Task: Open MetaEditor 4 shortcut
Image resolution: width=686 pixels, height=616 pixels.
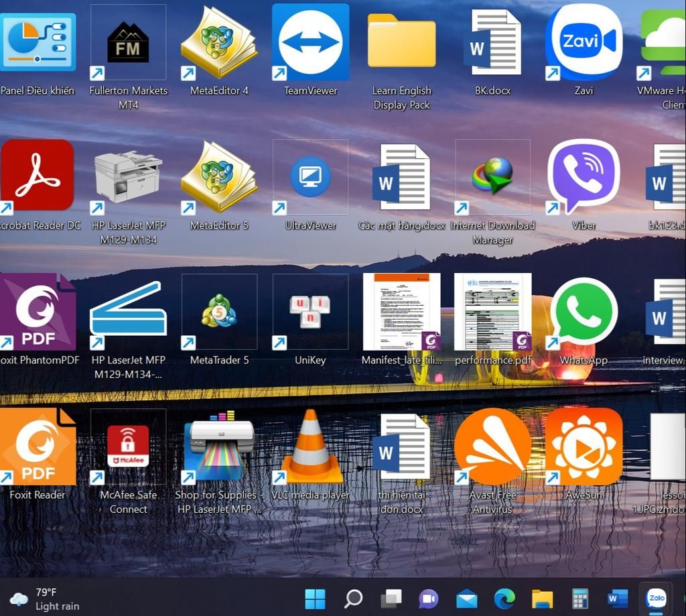Action: coord(219,42)
